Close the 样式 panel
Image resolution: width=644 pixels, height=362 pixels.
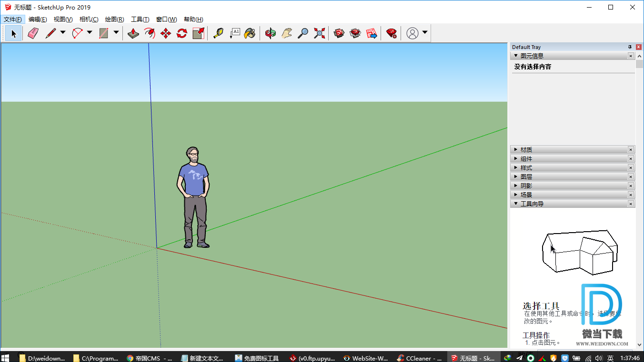(631, 168)
